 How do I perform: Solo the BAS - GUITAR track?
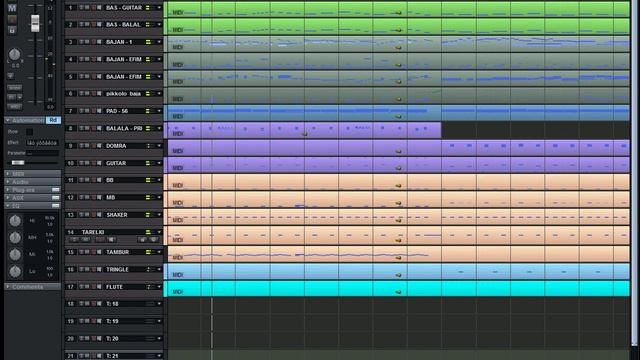[x=82, y=7]
